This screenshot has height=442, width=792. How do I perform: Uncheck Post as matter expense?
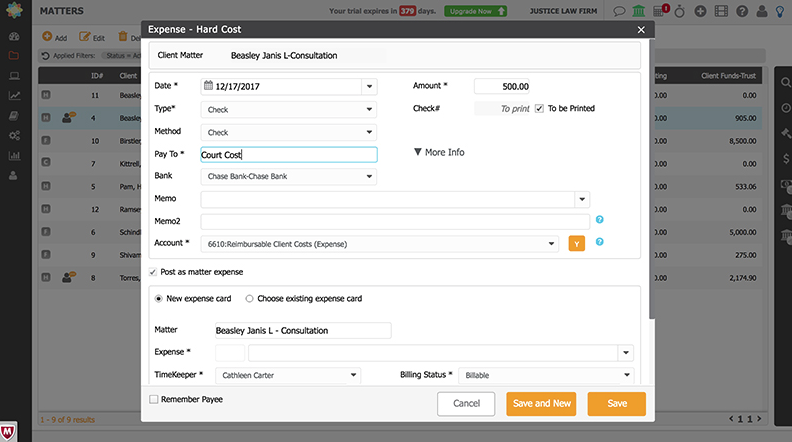coord(153,271)
